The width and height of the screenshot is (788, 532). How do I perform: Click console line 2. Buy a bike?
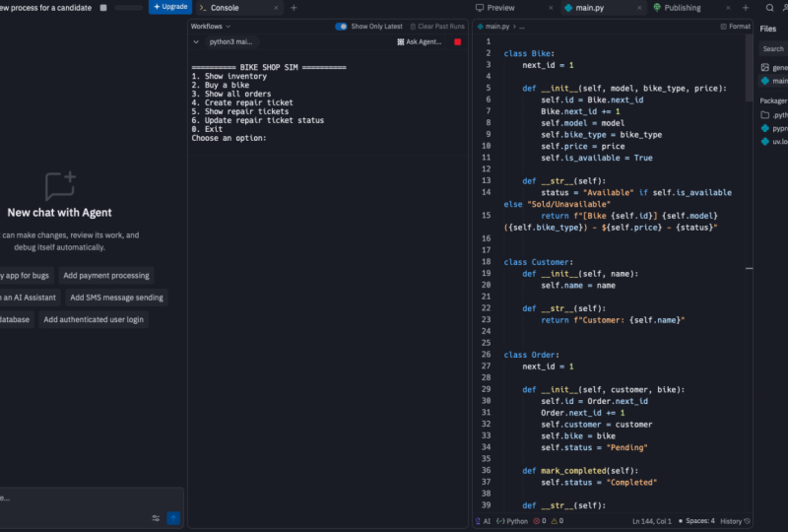(x=220, y=85)
